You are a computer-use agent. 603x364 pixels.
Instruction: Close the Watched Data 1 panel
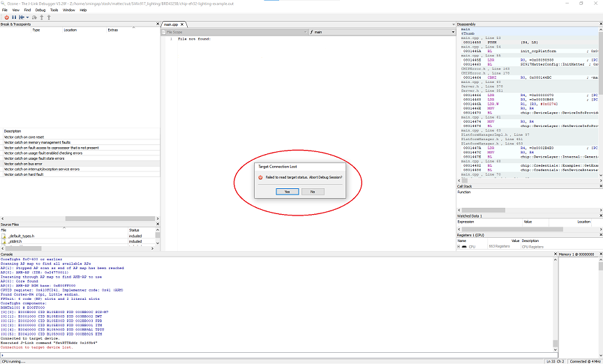pos(601,216)
